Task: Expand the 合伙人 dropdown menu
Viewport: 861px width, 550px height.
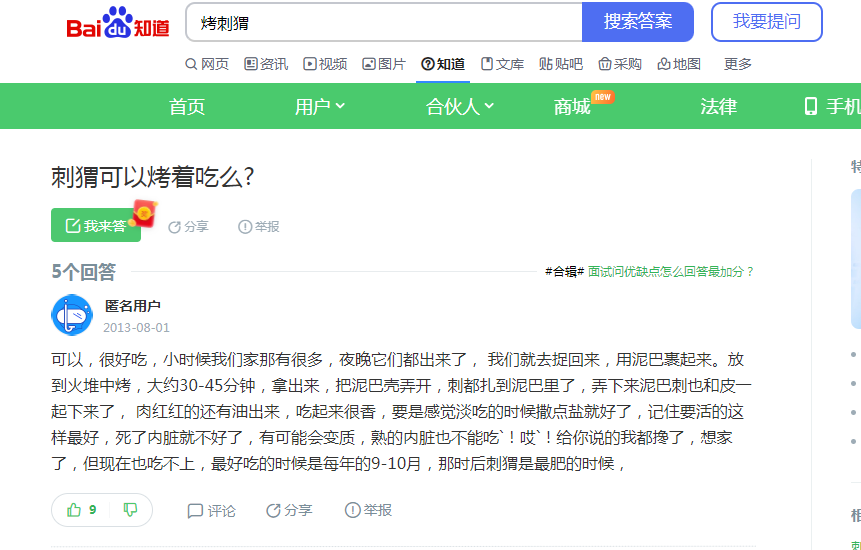Action: click(x=460, y=106)
